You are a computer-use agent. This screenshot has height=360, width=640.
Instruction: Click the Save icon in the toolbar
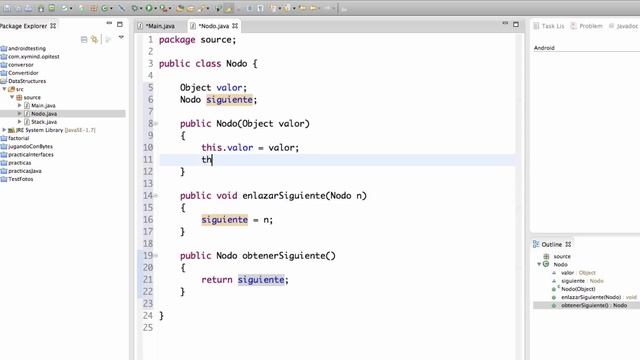pos(7,8)
